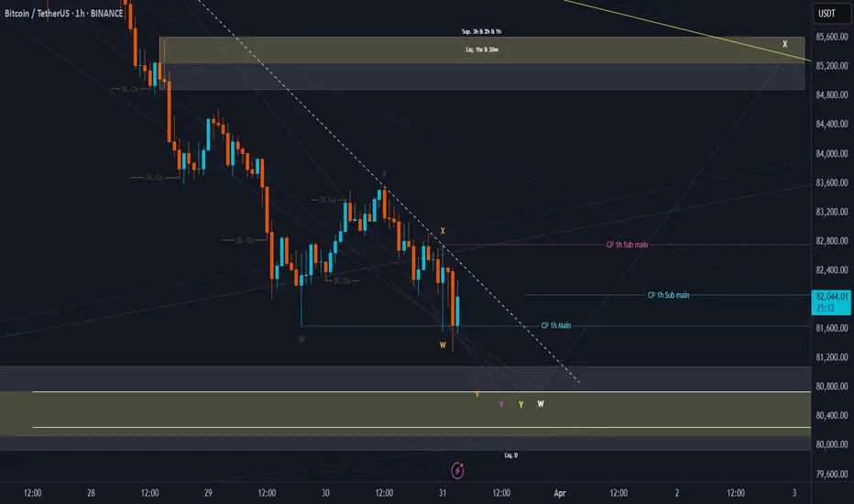This screenshot has width=854, height=504.
Task: Select the pink 'CP 1h Sub main' label
Action: point(627,245)
